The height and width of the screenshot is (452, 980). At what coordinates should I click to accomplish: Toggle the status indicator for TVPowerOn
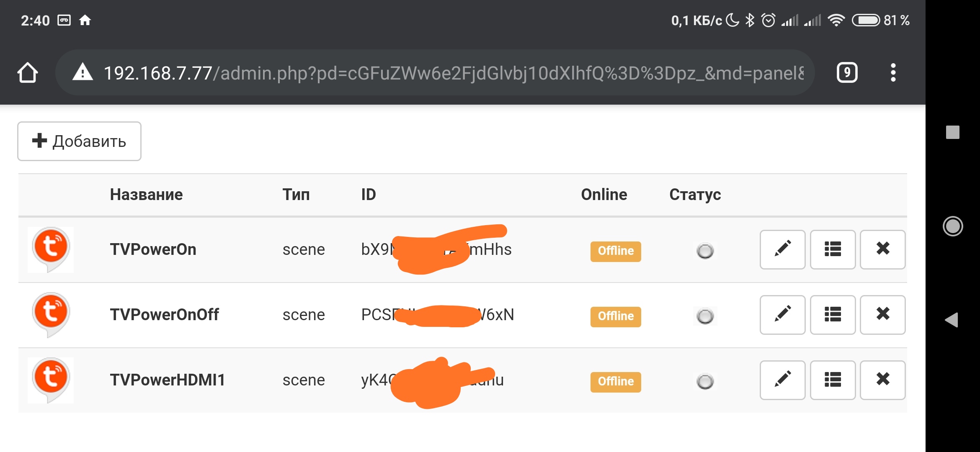705,251
